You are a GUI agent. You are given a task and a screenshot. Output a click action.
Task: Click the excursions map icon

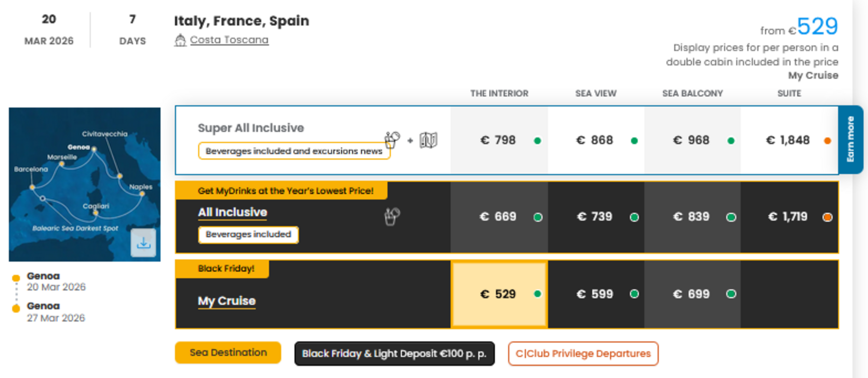click(429, 140)
